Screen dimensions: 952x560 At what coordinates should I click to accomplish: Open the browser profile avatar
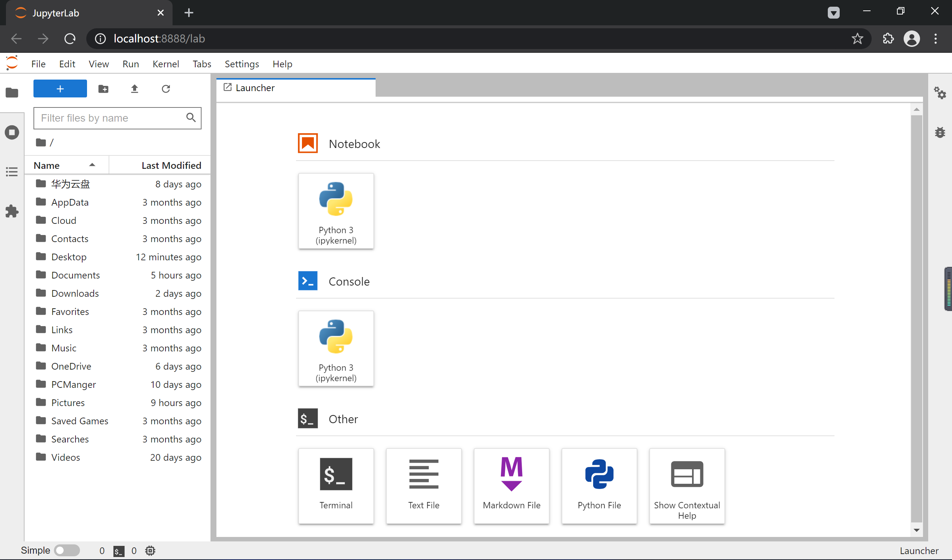[x=911, y=39]
